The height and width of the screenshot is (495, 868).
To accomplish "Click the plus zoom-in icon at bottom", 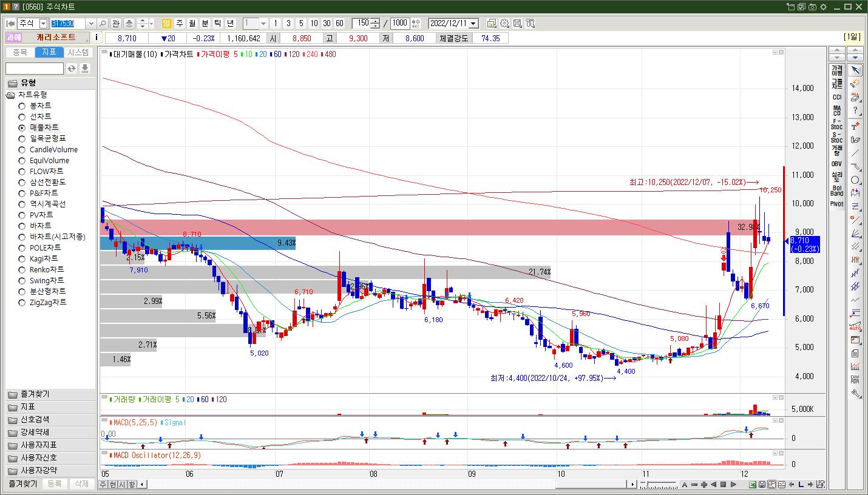I will coord(704,484).
